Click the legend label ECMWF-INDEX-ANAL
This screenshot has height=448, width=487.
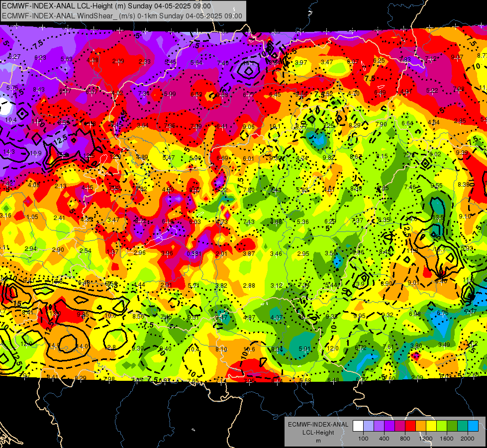(318, 425)
